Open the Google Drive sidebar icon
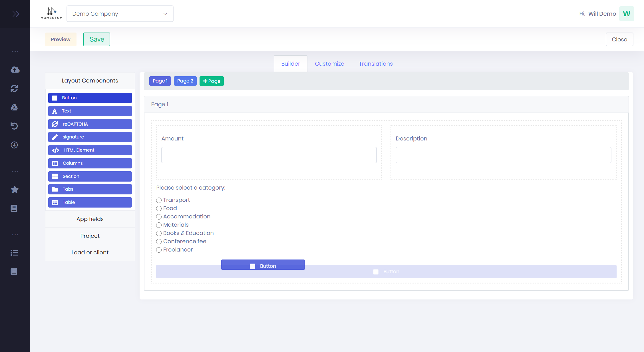 click(x=14, y=107)
